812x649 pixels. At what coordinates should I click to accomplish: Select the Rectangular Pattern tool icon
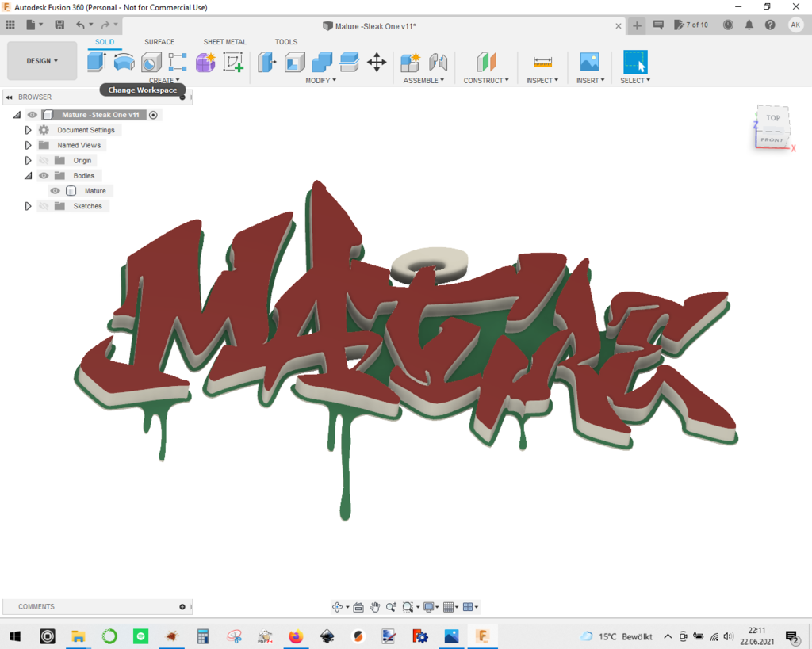[178, 62]
